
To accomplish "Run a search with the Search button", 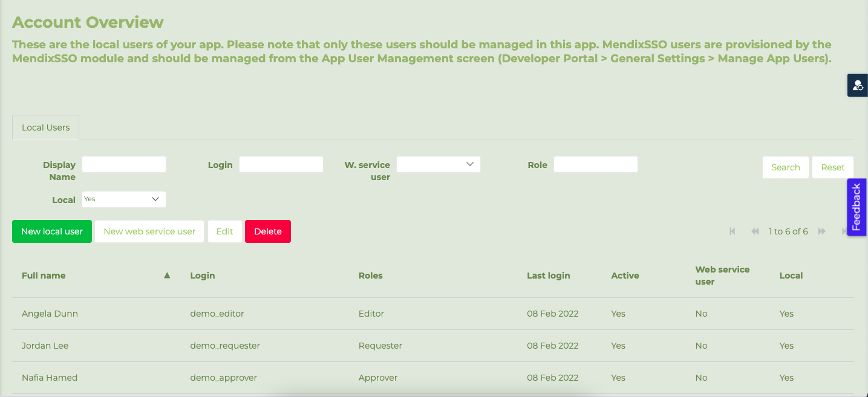I will [x=785, y=167].
